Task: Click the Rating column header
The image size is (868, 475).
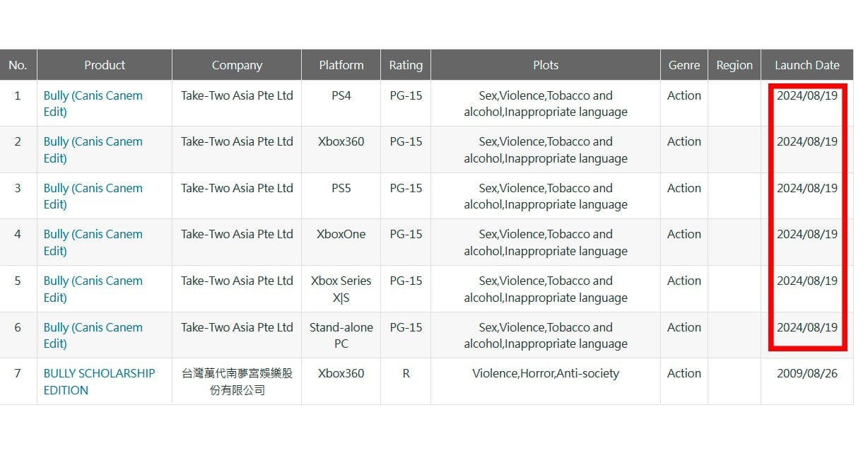Action: coord(406,65)
